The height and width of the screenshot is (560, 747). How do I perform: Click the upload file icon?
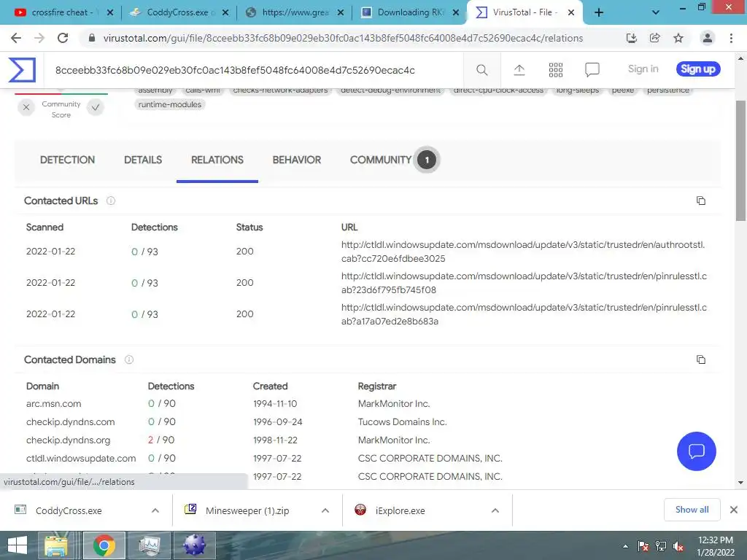(519, 70)
